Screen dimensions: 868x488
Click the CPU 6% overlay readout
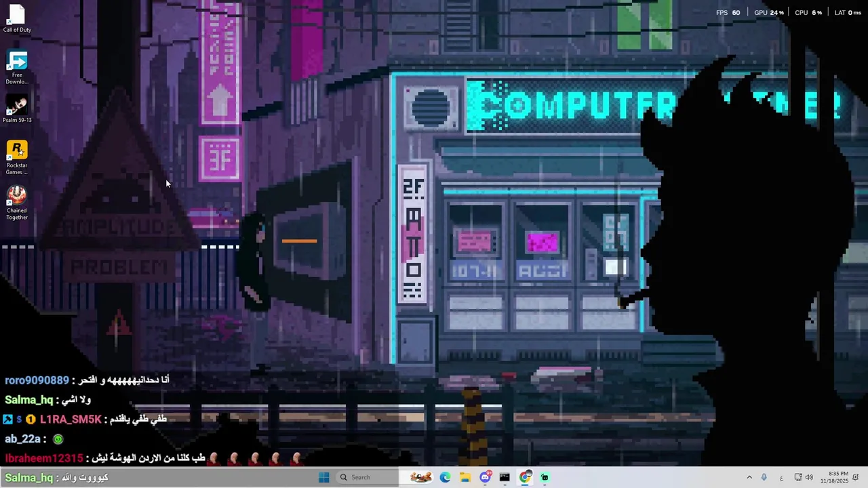click(x=808, y=13)
